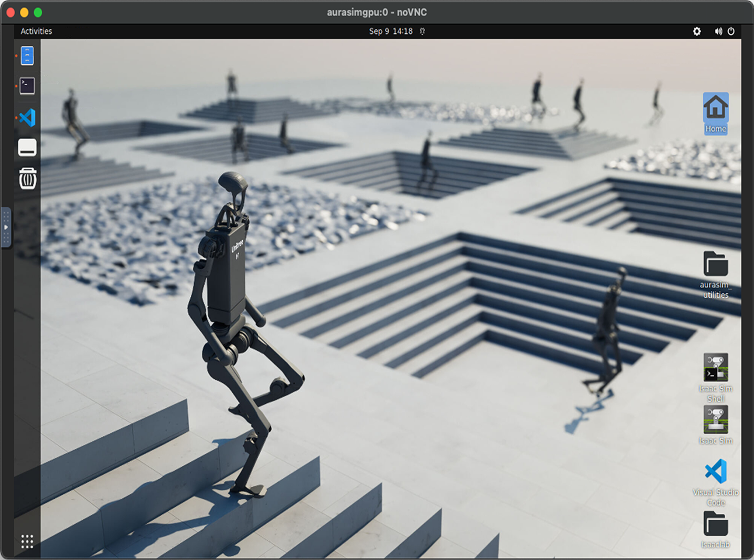Viewport: 754px width, 560px height.
Task: Open Visual Studio Code desktop shortcut
Action: pos(715,482)
